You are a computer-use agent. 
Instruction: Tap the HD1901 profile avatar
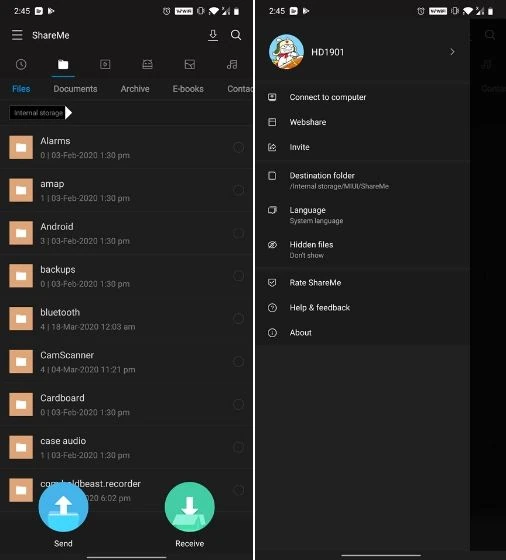click(286, 52)
